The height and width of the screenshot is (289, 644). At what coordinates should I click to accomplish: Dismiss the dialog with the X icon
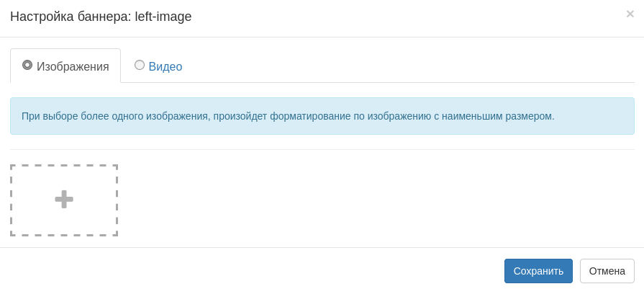[x=630, y=14]
